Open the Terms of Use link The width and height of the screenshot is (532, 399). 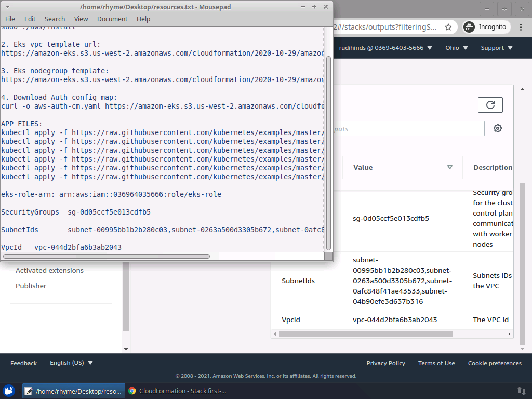coord(436,363)
